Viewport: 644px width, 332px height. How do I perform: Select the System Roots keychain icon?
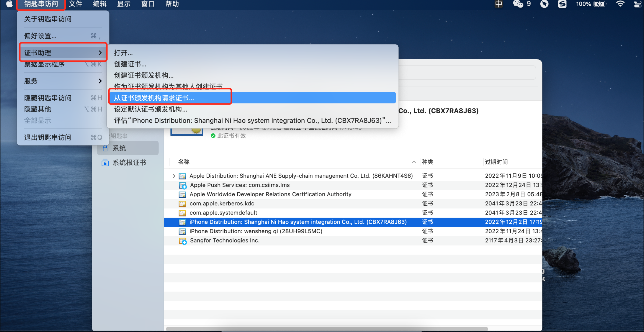point(105,163)
